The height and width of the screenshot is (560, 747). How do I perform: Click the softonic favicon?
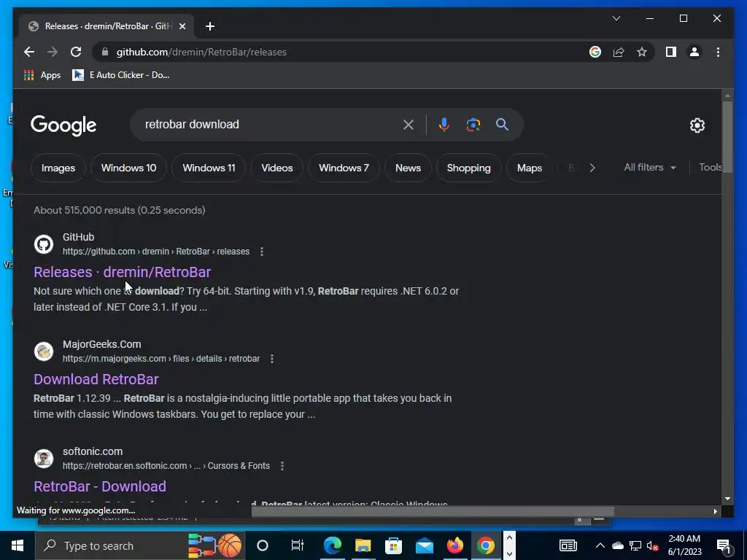pos(43,458)
